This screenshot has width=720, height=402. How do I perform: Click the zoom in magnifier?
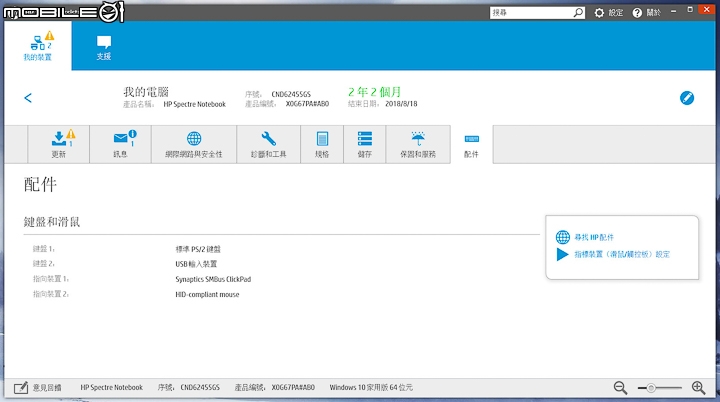(698, 388)
